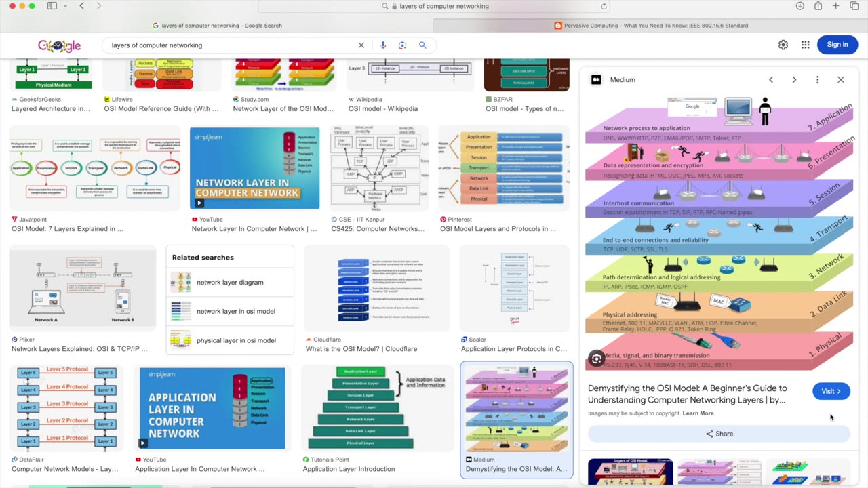The height and width of the screenshot is (488, 868).
Task: Click the Sign in button
Action: point(837,45)
